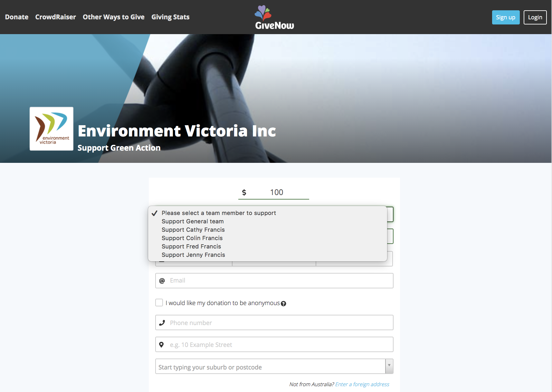The height and width of the screenshot is (392, 552).
Task: Open the Donate menu
Action: point(17,17)
